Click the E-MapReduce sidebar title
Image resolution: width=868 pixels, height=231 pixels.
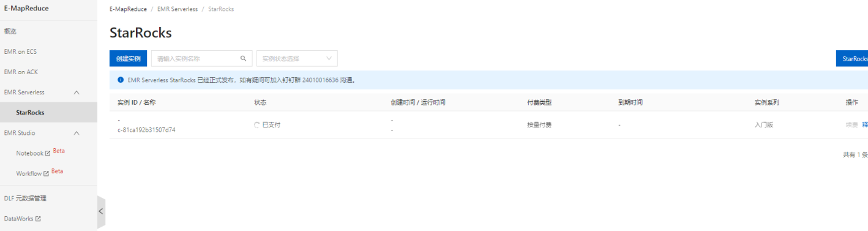26,9
